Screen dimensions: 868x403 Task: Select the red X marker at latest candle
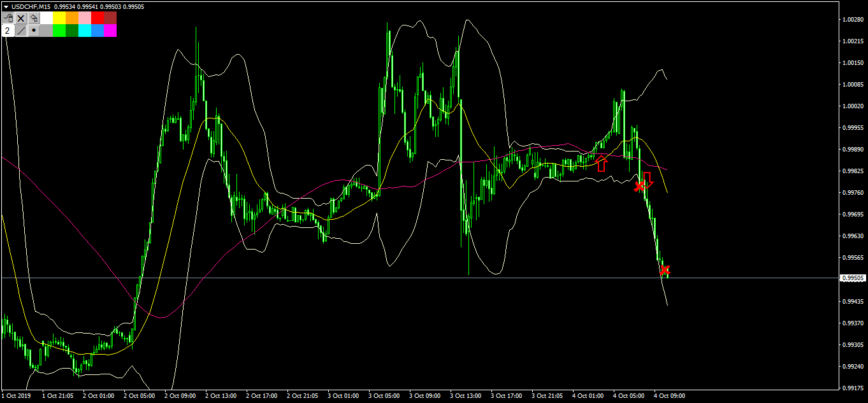pos(665,270)
